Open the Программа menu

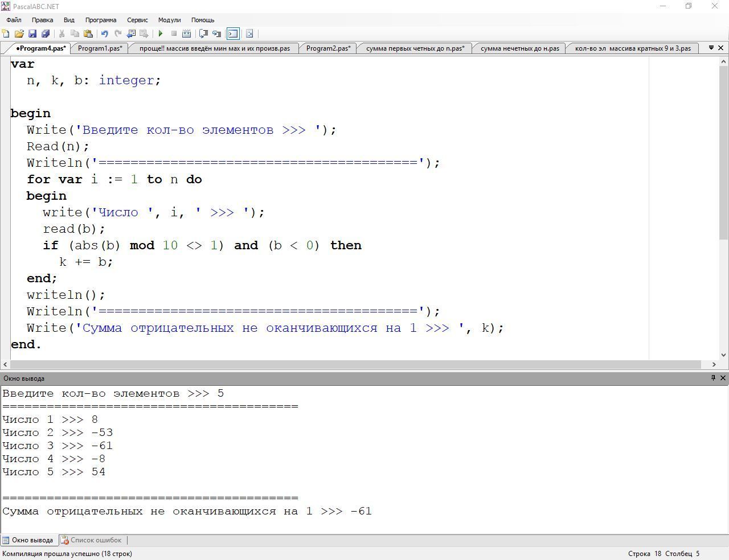[x=101, y=20]
